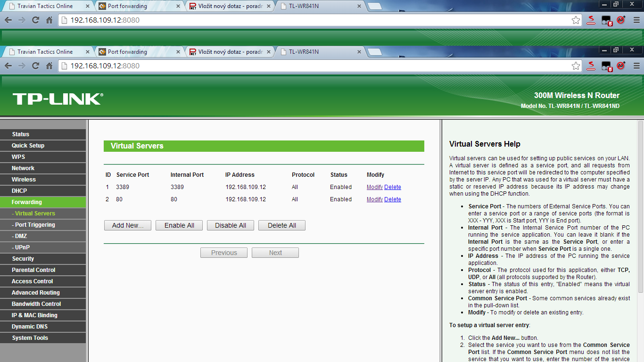
Task: Open the UPnP submenu
Action: [43, 247]
